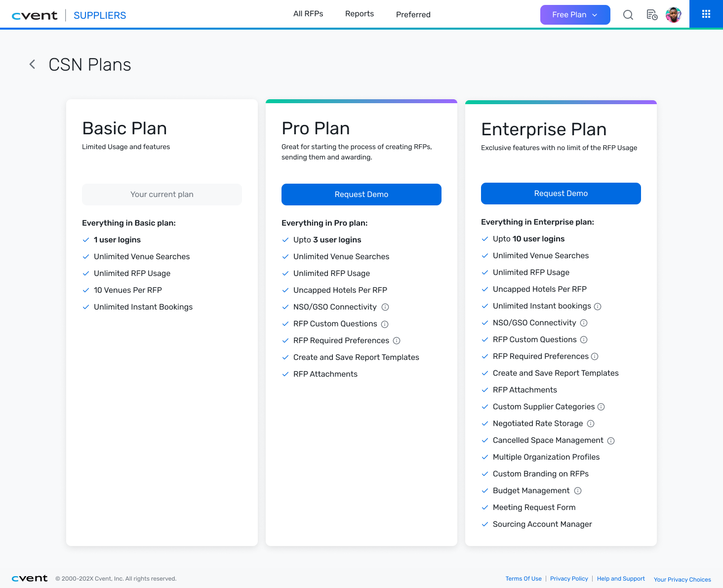
Task: Show info for Custom Supplier Categories
Action: coord(601,407)
